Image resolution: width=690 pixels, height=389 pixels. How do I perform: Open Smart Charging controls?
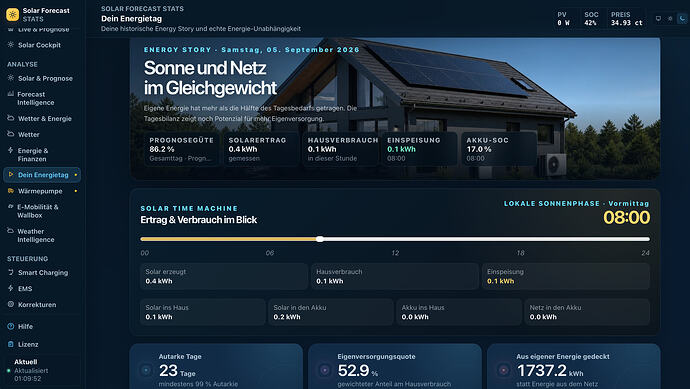click(x=42, y=272)
